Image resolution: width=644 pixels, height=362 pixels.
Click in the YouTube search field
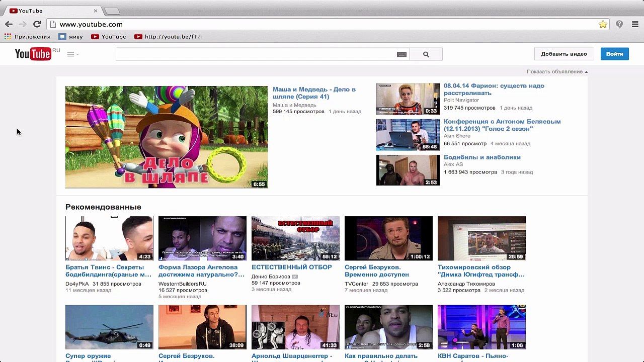point(256,54)
